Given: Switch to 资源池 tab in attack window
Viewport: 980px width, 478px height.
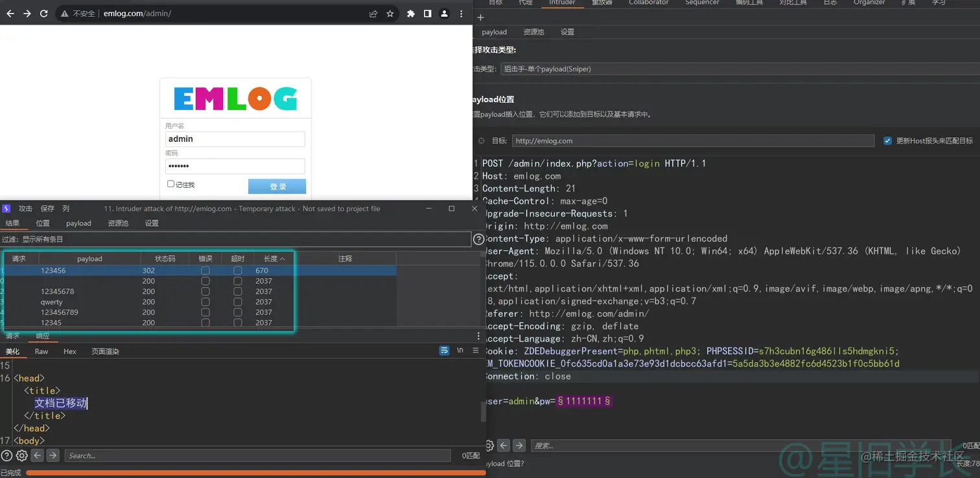Looking at the screenshot, I should [118, 223].
